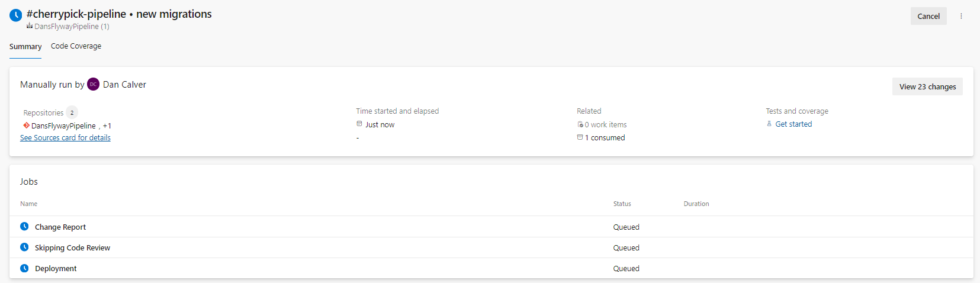Click the red repository icon beside DansFlywayPipeline
This screenshot has width=980, height=283.
pyautogui.click(x=27, y=126)
